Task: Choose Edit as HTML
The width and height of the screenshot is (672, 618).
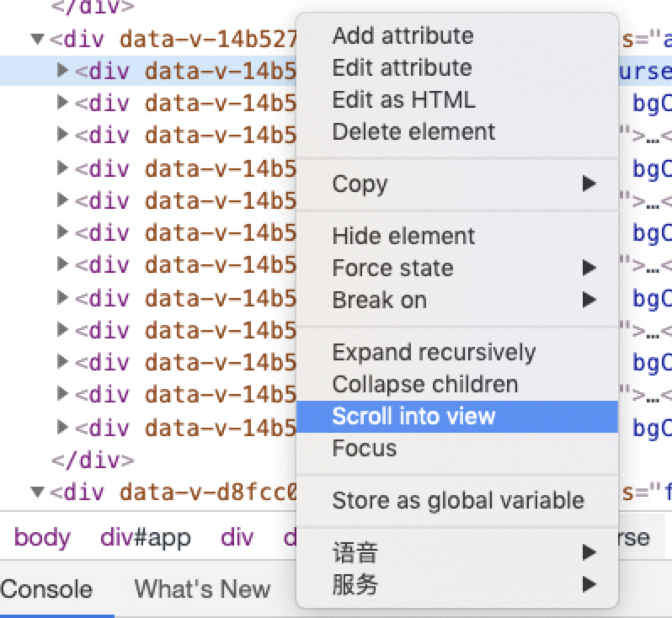Action: [x=403, y=99]
